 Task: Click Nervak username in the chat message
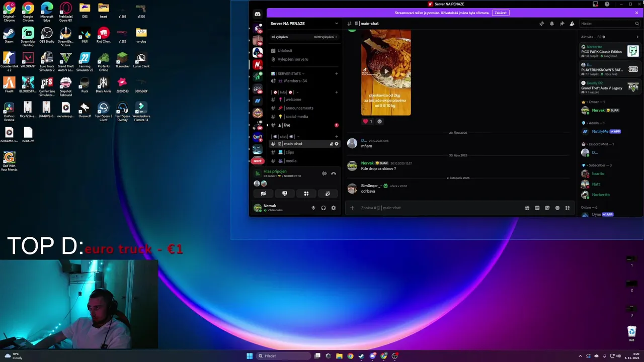coord(367,163)
